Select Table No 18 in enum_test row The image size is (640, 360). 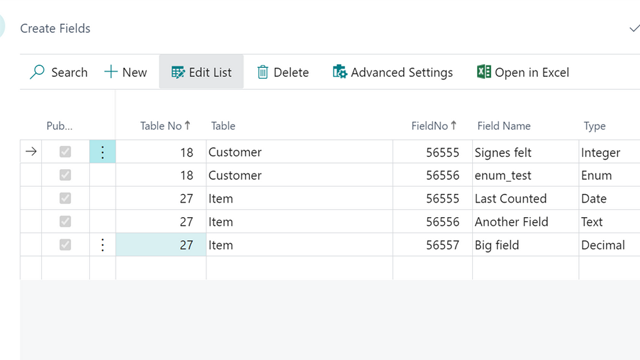[161, 175]
